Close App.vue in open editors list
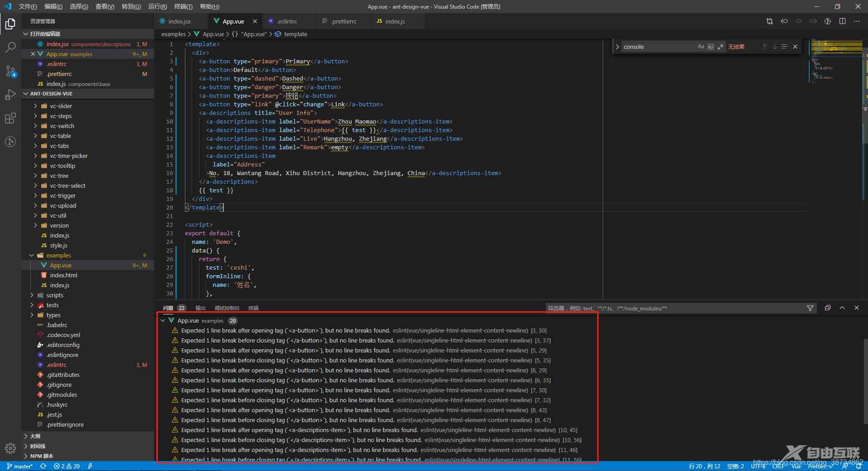The image size is (868, 471). coord(33,54)
